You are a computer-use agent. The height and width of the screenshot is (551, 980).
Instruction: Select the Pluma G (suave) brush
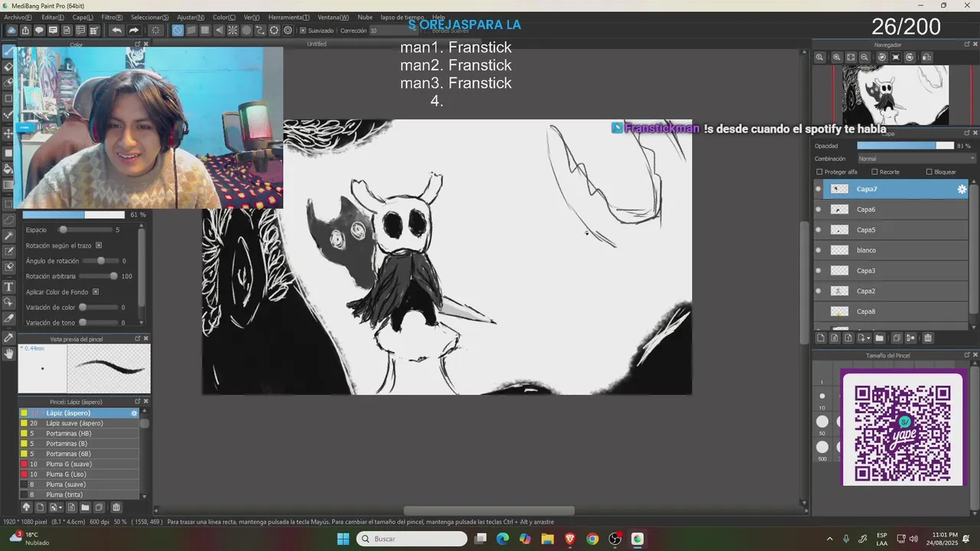(80, 465)
